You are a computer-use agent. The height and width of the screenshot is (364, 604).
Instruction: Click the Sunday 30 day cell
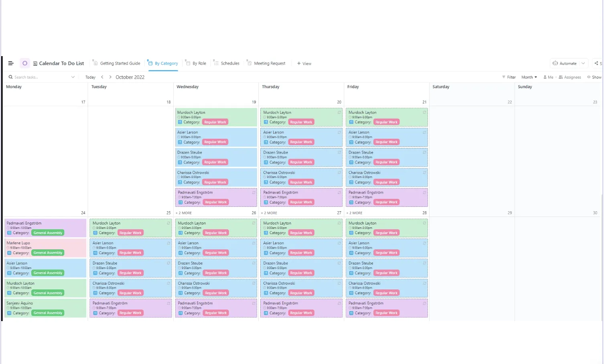point(558,269)
